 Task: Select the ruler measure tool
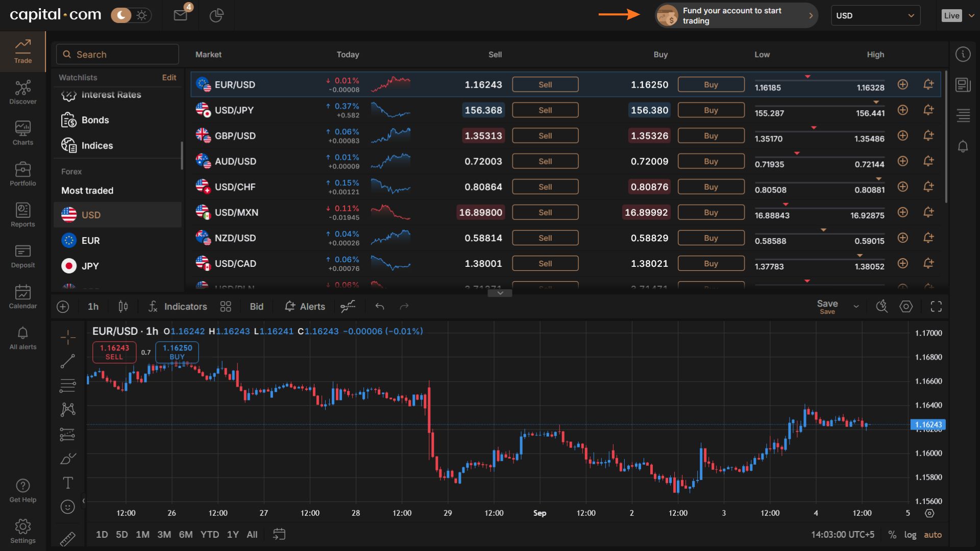[68, 539]
